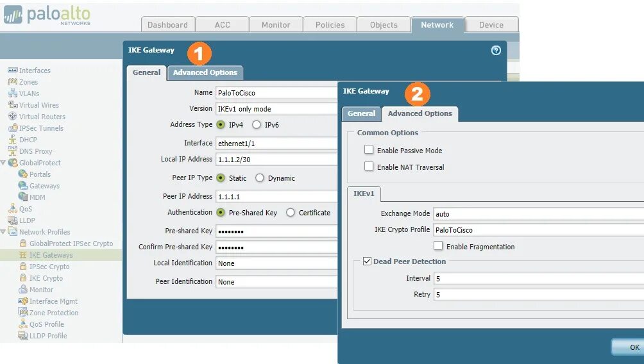Click the Interface Mgmt icon
644x364 pixels.
tap(23, 301)
